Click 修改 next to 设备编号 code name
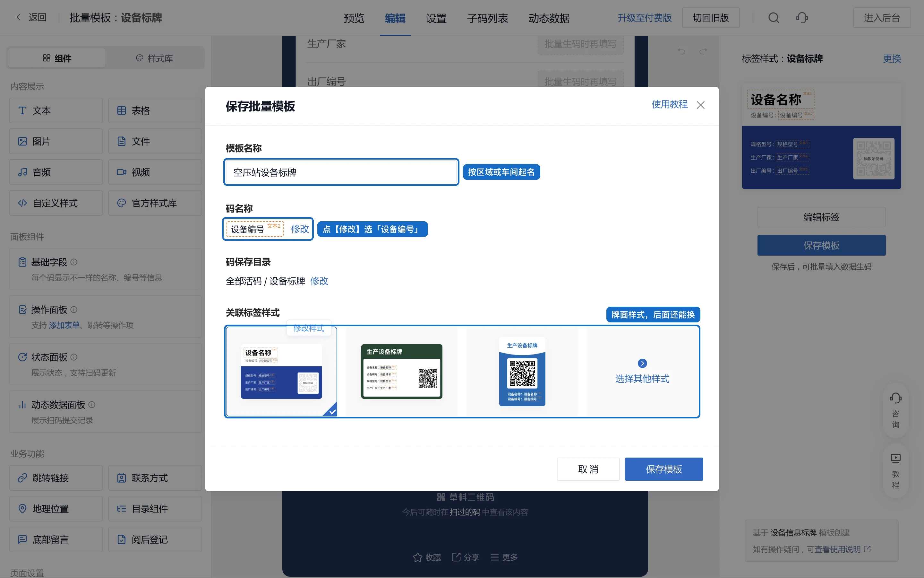924x578 pixels. pos(300,229)
